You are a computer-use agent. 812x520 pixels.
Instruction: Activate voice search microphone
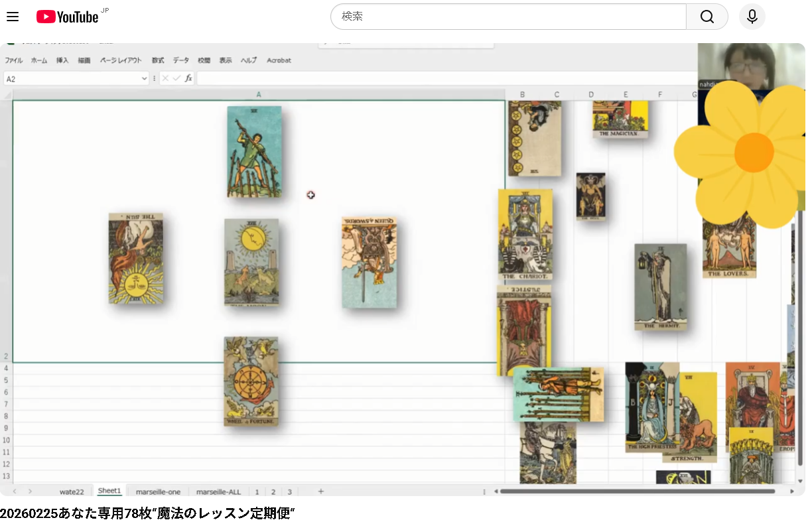tap(752, 17)
